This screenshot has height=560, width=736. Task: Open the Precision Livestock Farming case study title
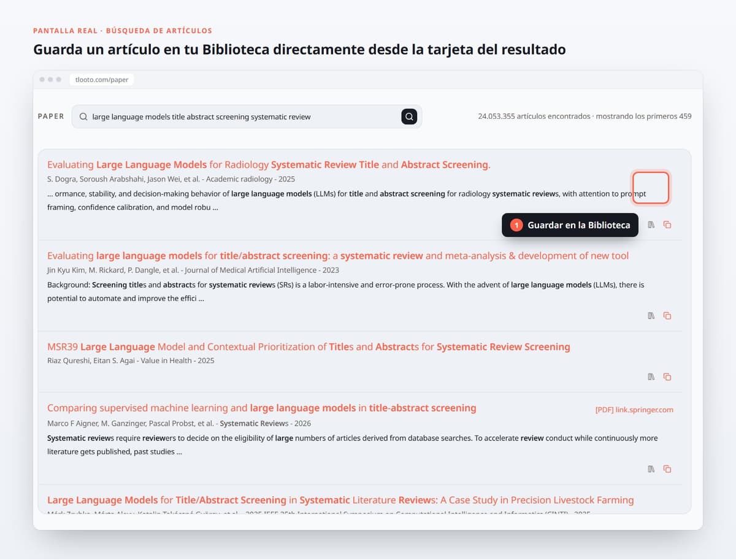(340, 500)
